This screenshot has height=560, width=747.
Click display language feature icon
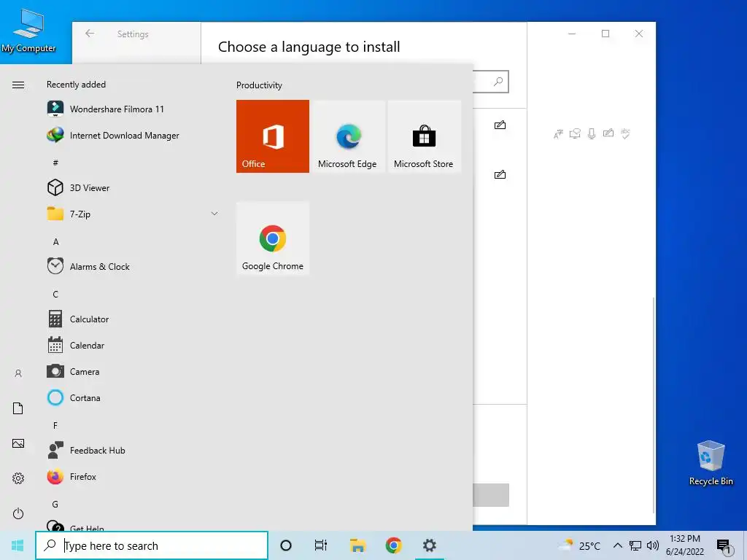coord(558,134)
